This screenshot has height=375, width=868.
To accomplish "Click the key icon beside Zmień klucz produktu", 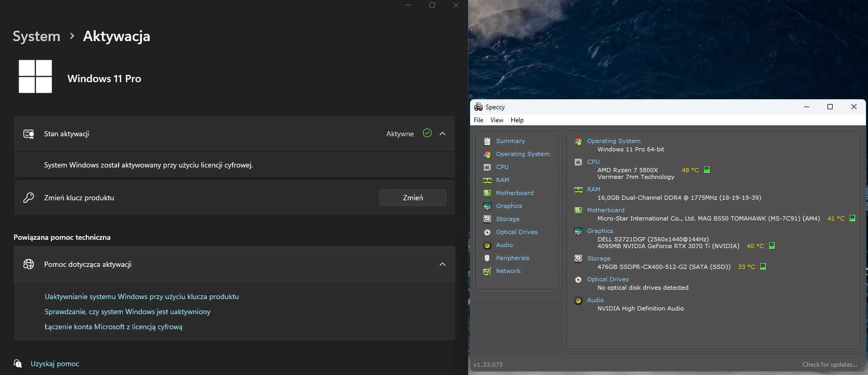I will (x=29, y=198).
